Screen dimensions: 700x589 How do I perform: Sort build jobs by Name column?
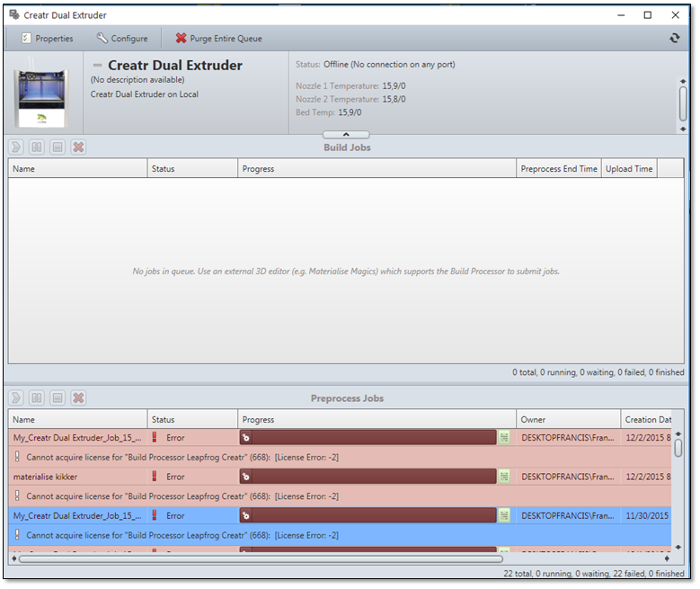[x=77, y=168]
